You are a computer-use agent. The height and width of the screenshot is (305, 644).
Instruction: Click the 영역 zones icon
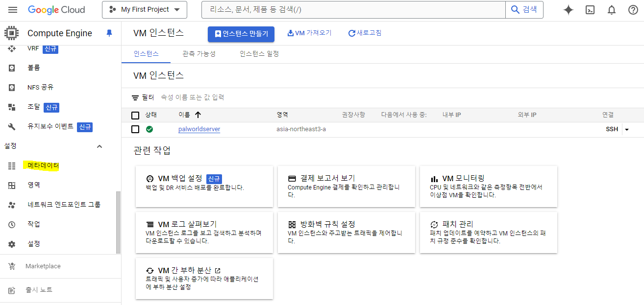pyautogui.click(x=12, y=185)
